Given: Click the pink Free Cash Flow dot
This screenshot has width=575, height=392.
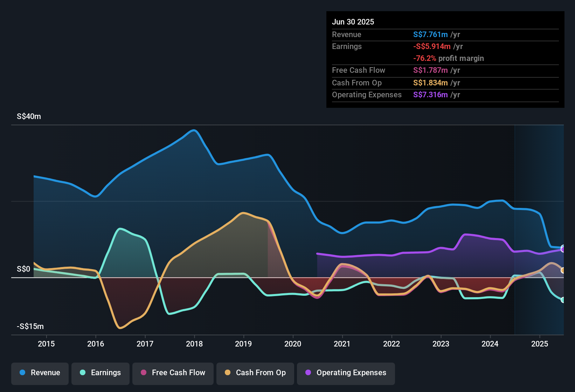Looking at the screenshot, I should click(144, 373).
